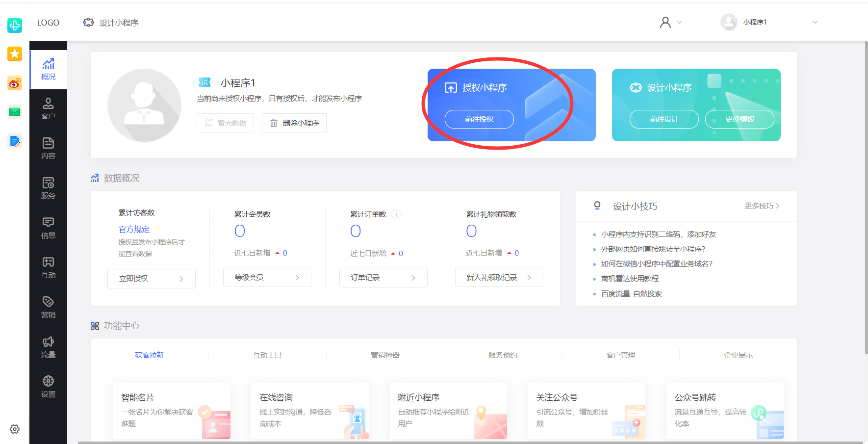Viewport: 868px width, 444px height.
Task: Click the grid icon beside 功能中心 heading
Action: [x=95, y=326]
